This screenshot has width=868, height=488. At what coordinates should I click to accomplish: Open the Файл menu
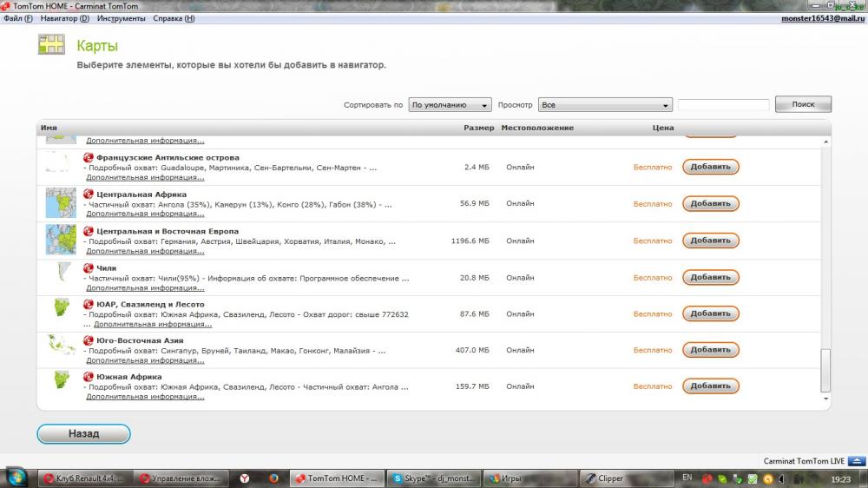[17, 18]
